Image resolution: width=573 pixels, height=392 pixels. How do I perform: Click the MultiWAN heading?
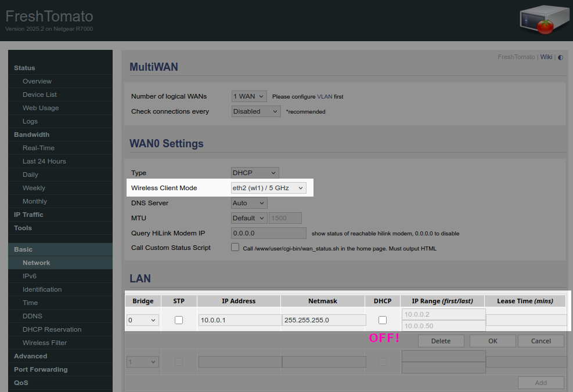click(154, 67)
